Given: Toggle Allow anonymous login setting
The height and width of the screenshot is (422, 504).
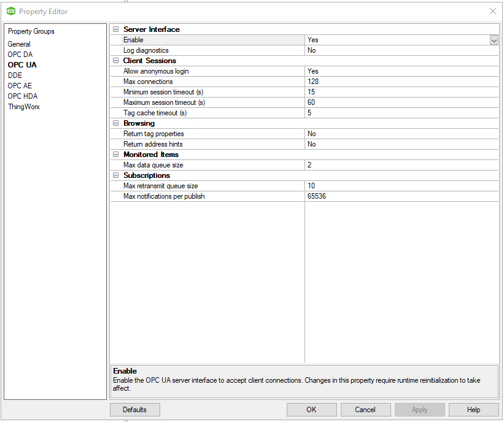Looking at the screenshot, I should pyautogui.click(x=399, y=71).
